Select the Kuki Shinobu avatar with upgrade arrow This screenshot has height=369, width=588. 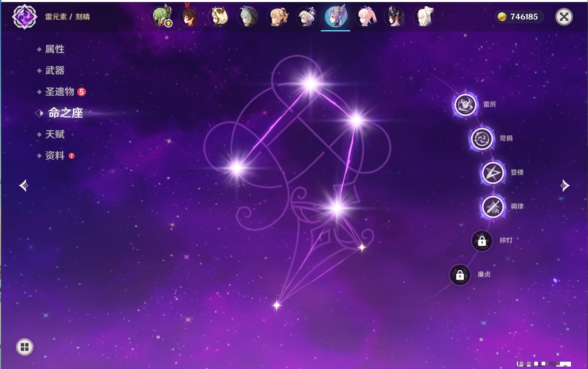162,17
